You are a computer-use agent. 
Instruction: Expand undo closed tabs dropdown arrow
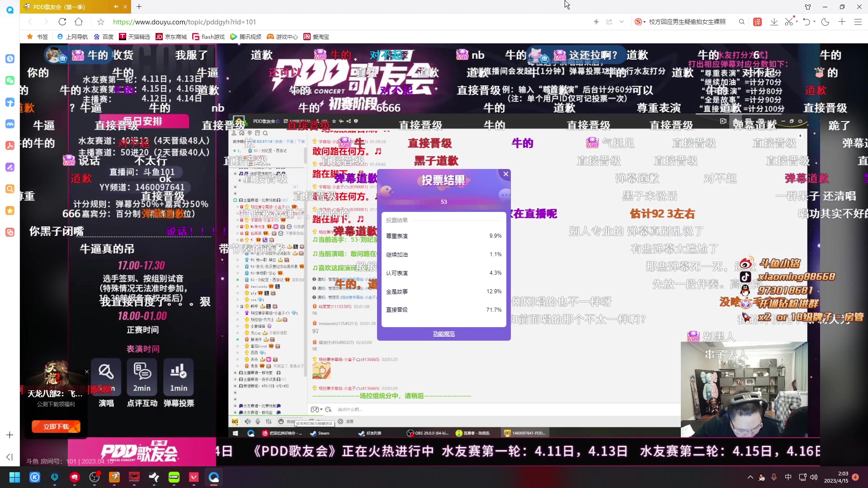tap(814, 22)
